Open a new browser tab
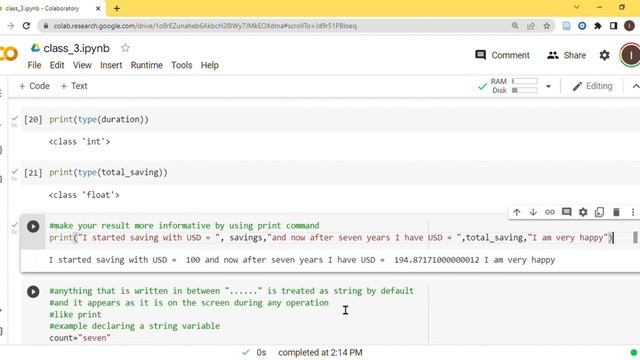This screenshot has height=360, width=640. [117, 8]
